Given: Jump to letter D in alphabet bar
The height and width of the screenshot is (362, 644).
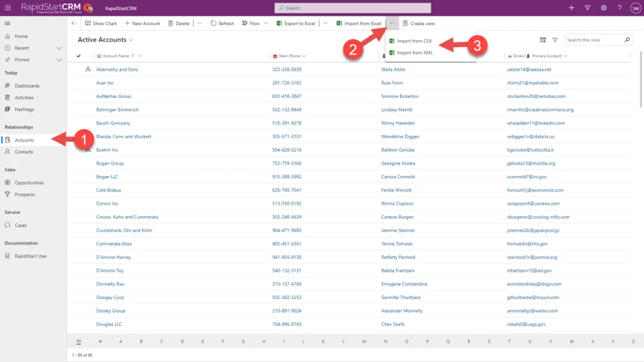Looking at the screenshot, I should pos(182,340).
